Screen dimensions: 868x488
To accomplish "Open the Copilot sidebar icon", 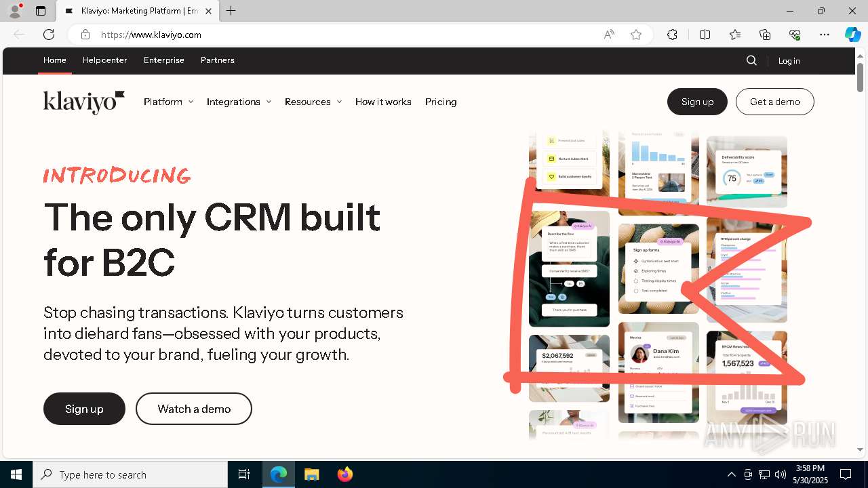I will 852,35.
